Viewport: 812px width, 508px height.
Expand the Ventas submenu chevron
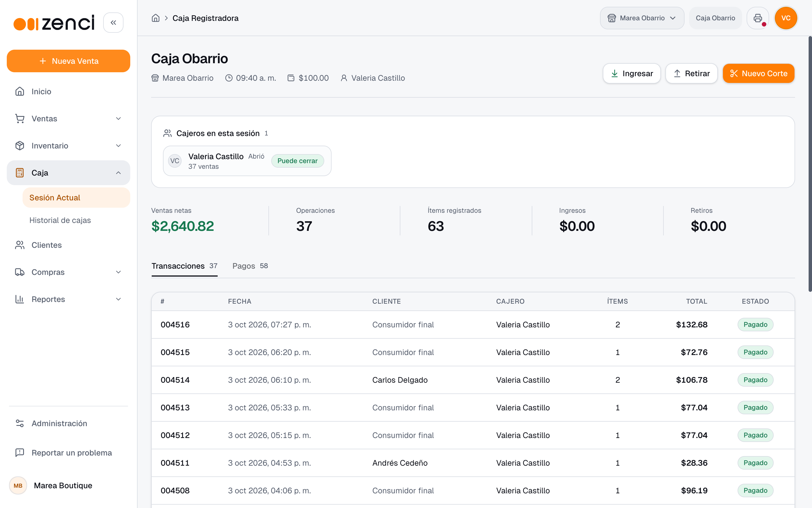click(118, 119)
